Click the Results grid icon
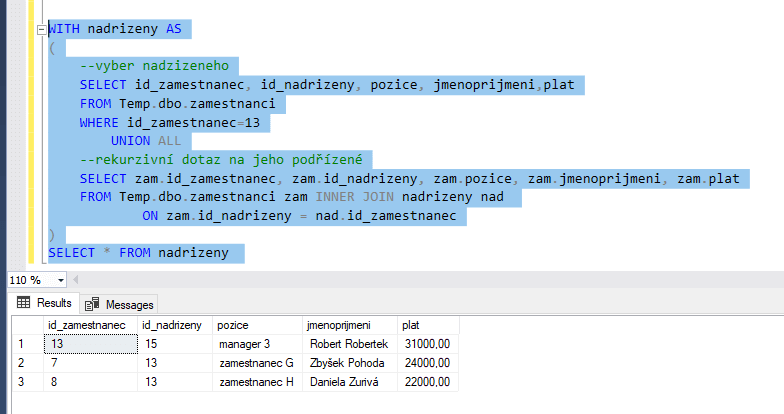 click(24, 302)
